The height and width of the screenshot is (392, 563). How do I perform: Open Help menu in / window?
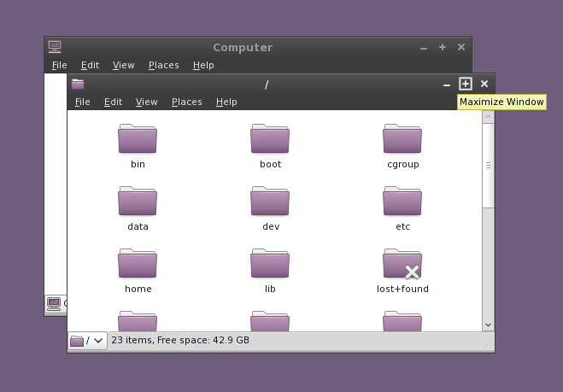tap(226, 102)
